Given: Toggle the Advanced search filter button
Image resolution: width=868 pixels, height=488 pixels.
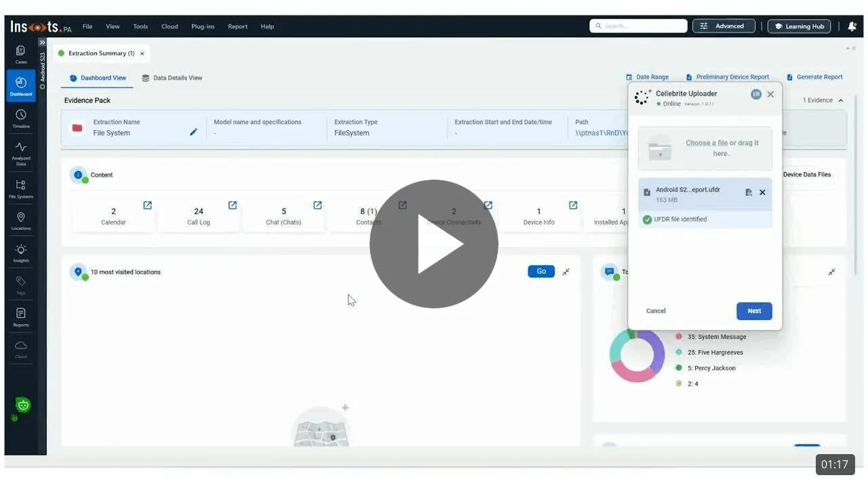Looking at the screenshot, I should [724, 26].
